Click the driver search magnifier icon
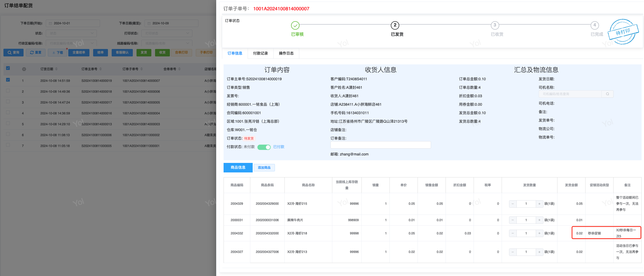 (x=607, y=94)
